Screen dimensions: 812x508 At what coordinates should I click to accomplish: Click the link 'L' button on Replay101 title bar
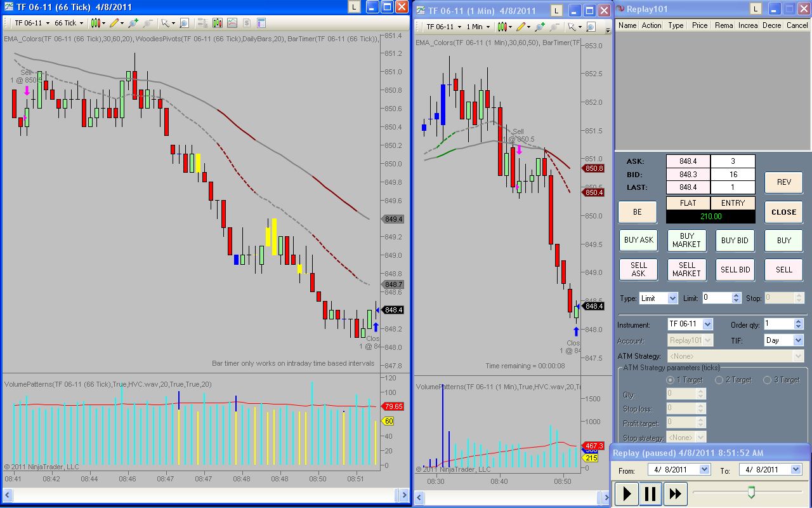coord(756,9)
